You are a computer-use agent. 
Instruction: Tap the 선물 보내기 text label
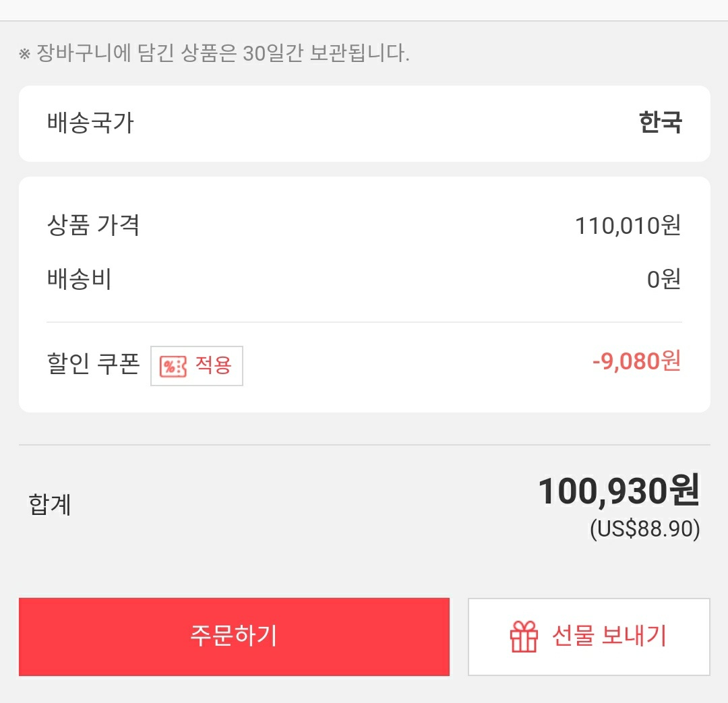coord(609,636)
